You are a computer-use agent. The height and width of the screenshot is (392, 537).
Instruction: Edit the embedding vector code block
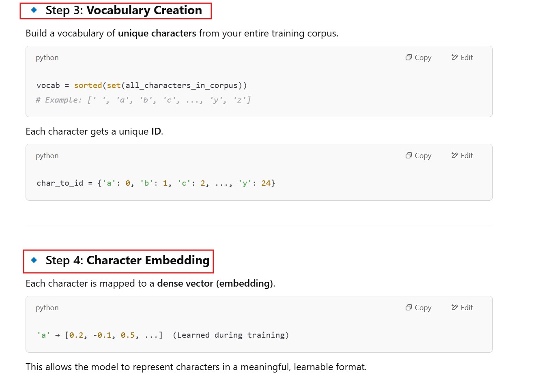[x=462, y=308]
